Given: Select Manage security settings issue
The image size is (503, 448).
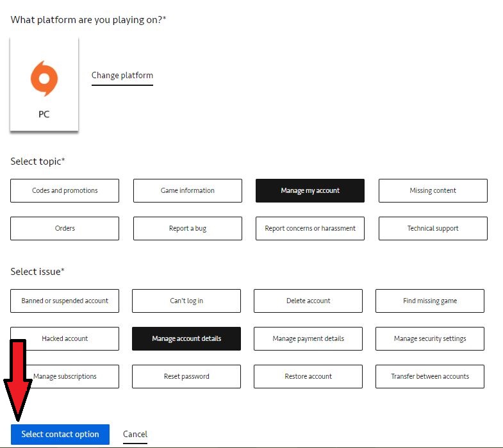Looking at the screenshot, I should [x=430, y=338].
